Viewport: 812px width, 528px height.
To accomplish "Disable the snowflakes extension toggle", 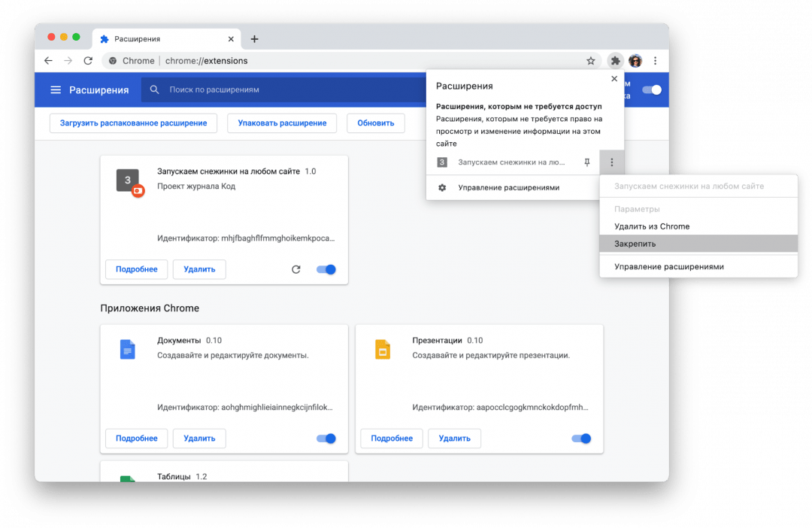I will pos(326,269).
